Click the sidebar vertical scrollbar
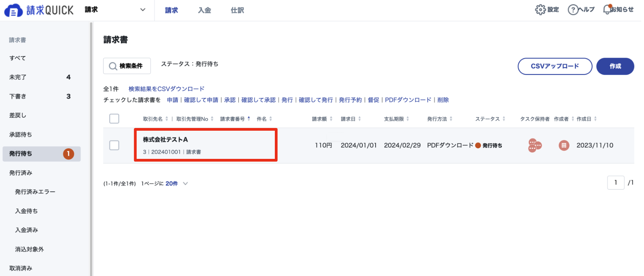The image size is (644, 276). [x=91, y=149]
